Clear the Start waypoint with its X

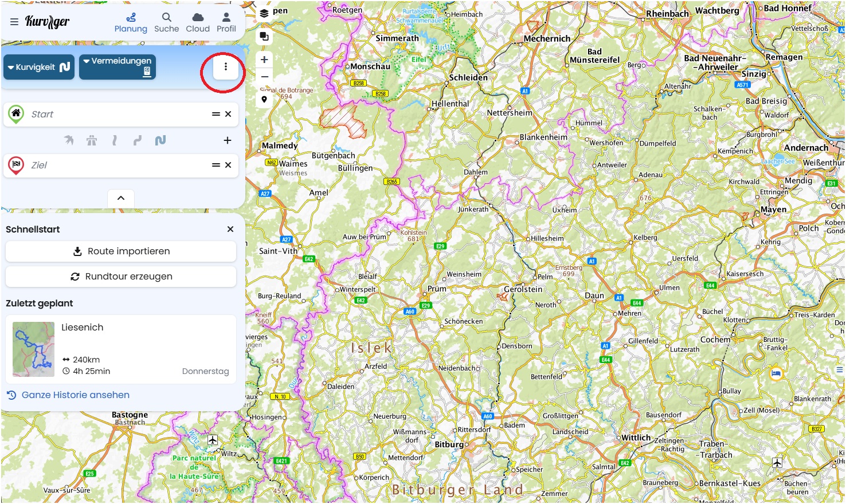point(228,114)
